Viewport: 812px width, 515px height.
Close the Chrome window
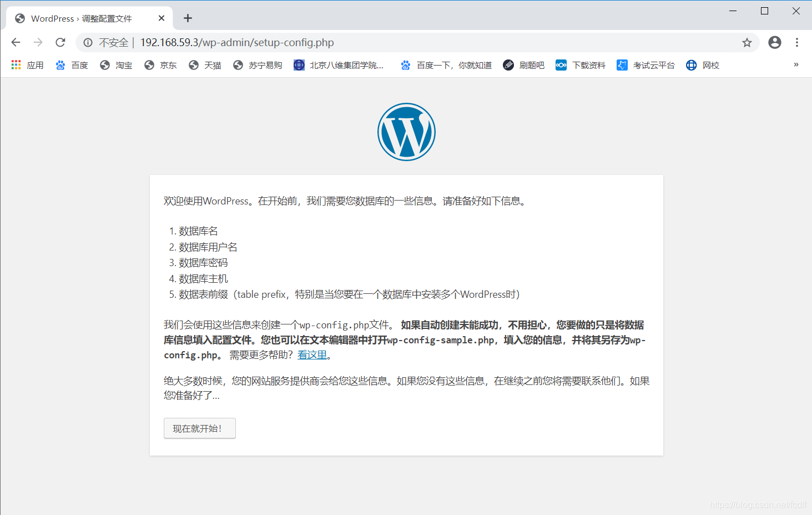pyautogui.click(x=796, y=11)
